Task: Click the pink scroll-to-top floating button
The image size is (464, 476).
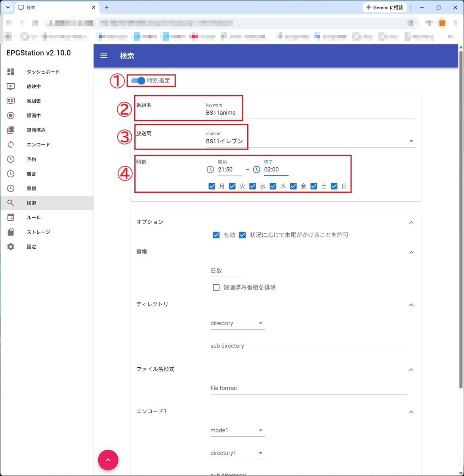Action: (108, 460)
